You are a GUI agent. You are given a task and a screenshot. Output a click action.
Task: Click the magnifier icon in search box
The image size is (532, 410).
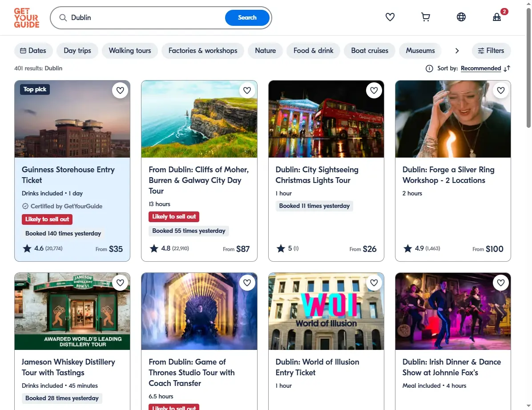pos(63,18)
